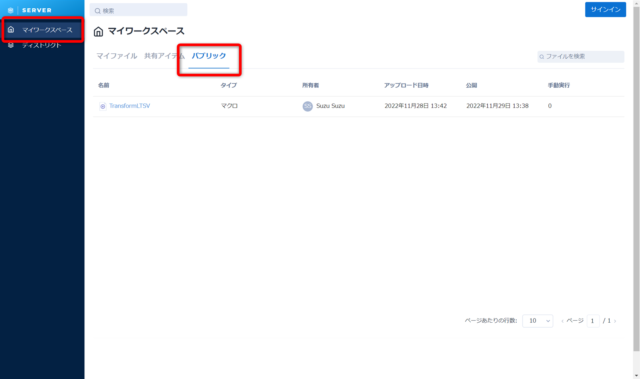Viewport: 640px width, 379px height.
Task: Click the Suzu Suzu avatar icon
Action: (307, 106)
